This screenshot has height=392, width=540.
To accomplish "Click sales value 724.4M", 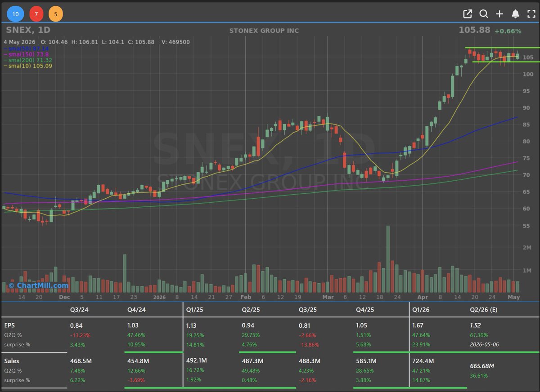I will tap(423, 361).
